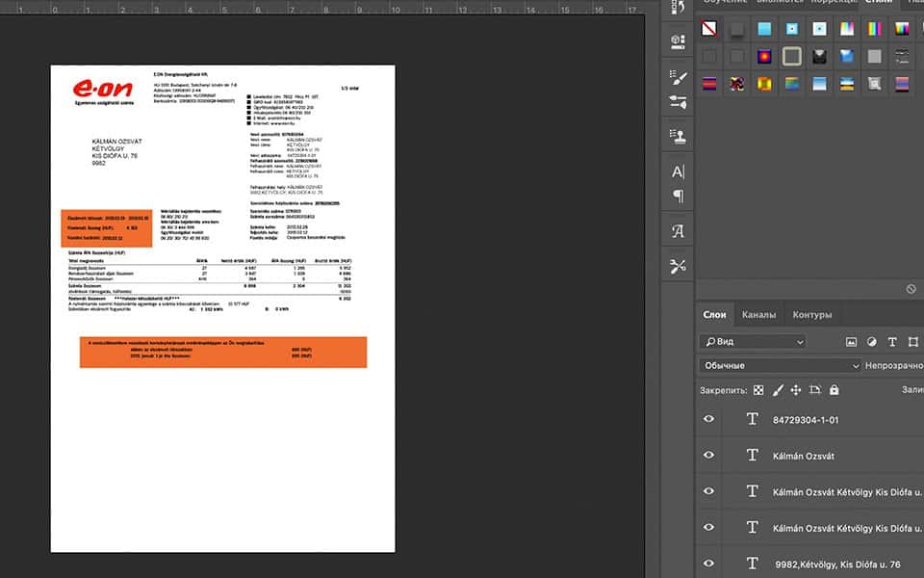Screen dimensions: 924x578
Task: Click the T thumbnail of layer 84729304-1-01
Action: (x=752, y=419)
